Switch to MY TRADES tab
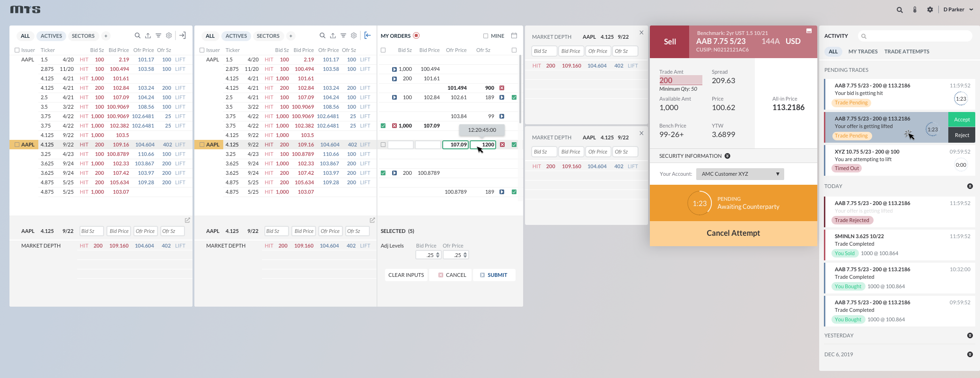Viewport: 980px width, 378px height. tap(863, 52)
